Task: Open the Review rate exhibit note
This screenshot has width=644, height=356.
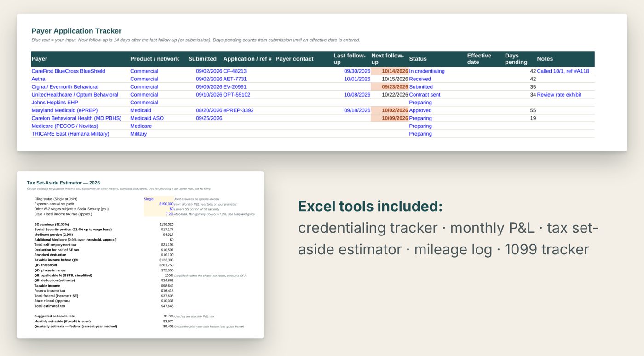Action: (559, 95)
